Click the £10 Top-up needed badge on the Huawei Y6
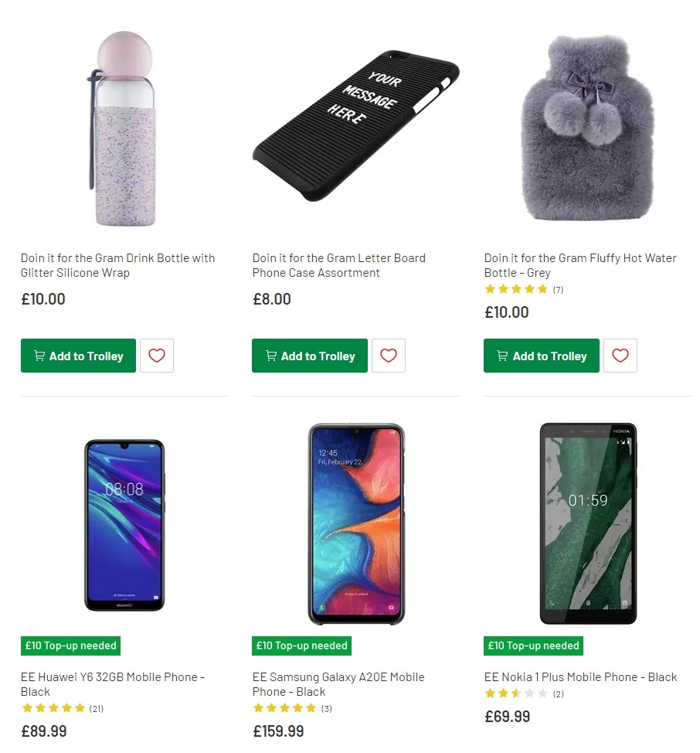This screenshot has width=700, height=753. pos(70,646)
